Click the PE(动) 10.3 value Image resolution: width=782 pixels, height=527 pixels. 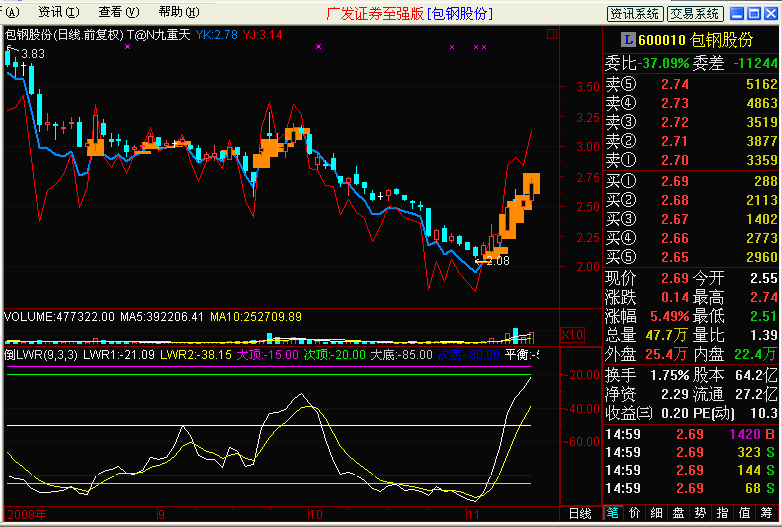tap(764, 413)
